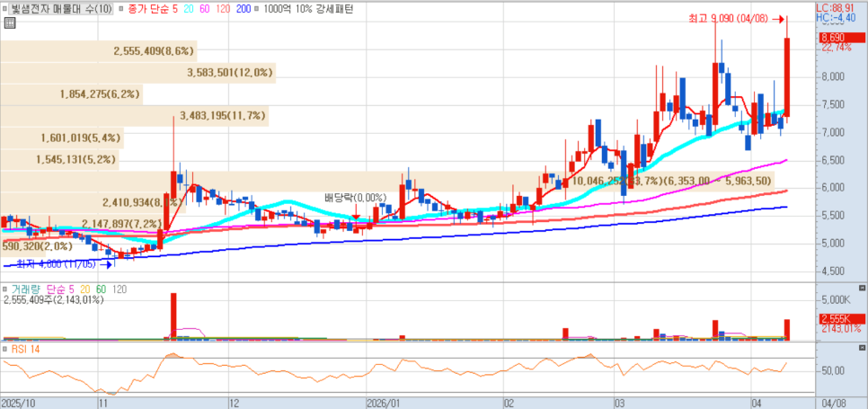The image size is (868, 409).
Task: Select the magenta 60-day price average legend
Action: (203, 9)
